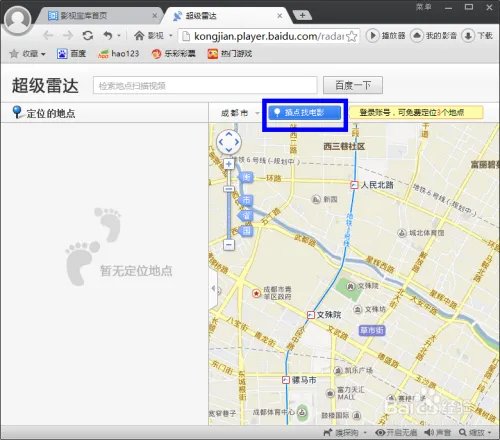500x440 pixels.
Task: Open 我的影音 cloud button
Action: pos(434,35)
